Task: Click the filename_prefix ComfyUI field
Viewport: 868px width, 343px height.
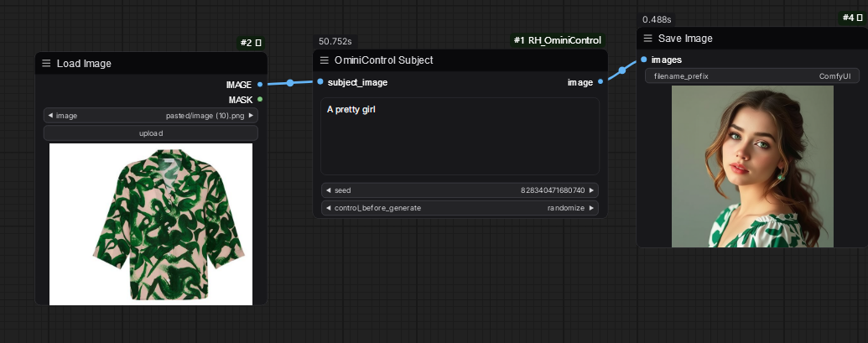Action: tap(751, 76)
